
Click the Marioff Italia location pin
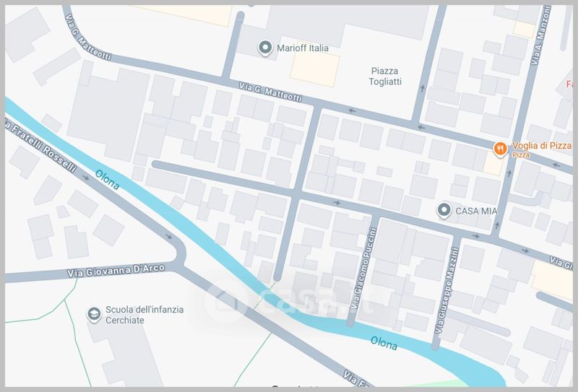coord(264,48)
